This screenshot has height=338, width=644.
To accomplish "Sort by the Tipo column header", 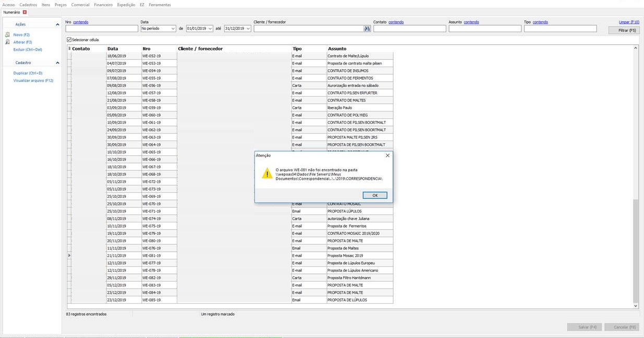I will pos(309,48).
